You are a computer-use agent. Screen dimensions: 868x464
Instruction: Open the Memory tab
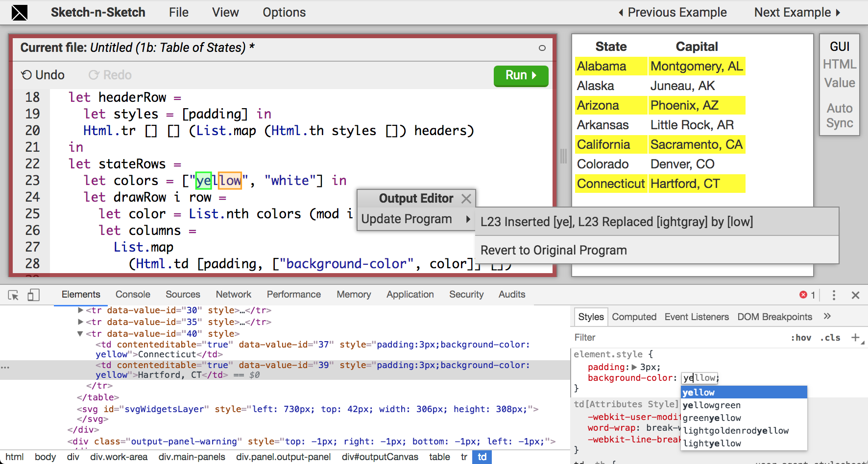pos(354,294)
